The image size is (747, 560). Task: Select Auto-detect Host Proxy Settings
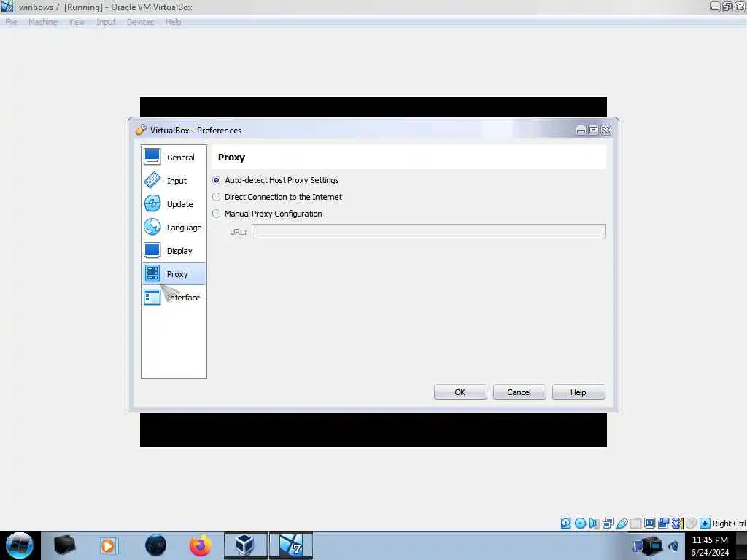[x=276, y=180]
